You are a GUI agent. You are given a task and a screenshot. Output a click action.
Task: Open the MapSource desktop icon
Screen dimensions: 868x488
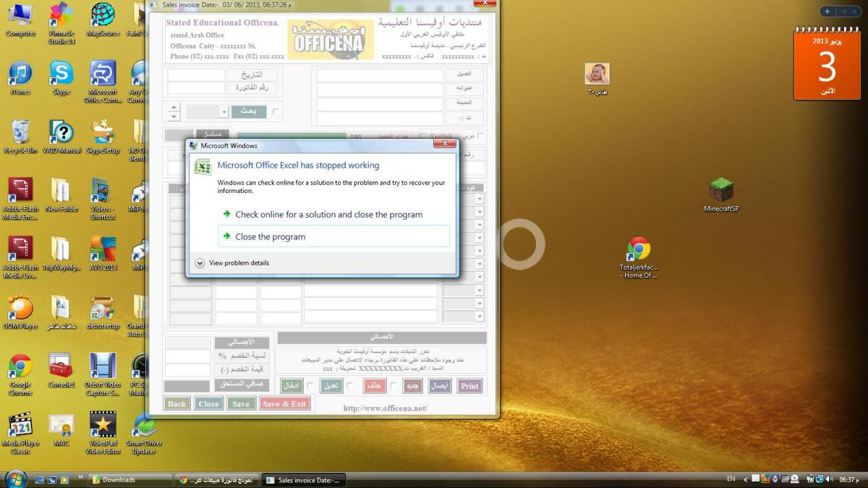pos(103,20)
